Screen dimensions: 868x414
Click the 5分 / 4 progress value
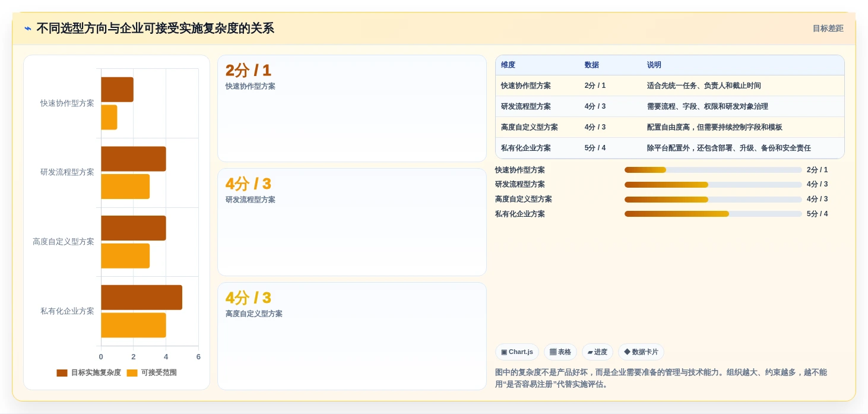pos(817,214)
